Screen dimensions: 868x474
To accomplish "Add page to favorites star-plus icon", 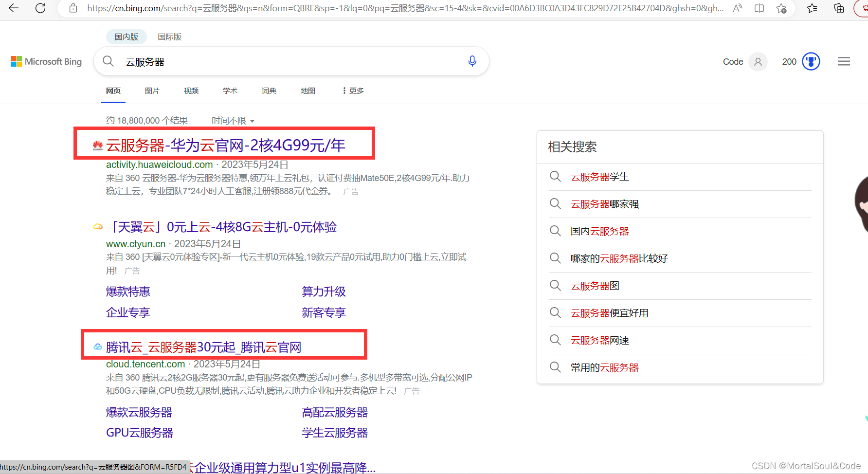I will (781, 8).
